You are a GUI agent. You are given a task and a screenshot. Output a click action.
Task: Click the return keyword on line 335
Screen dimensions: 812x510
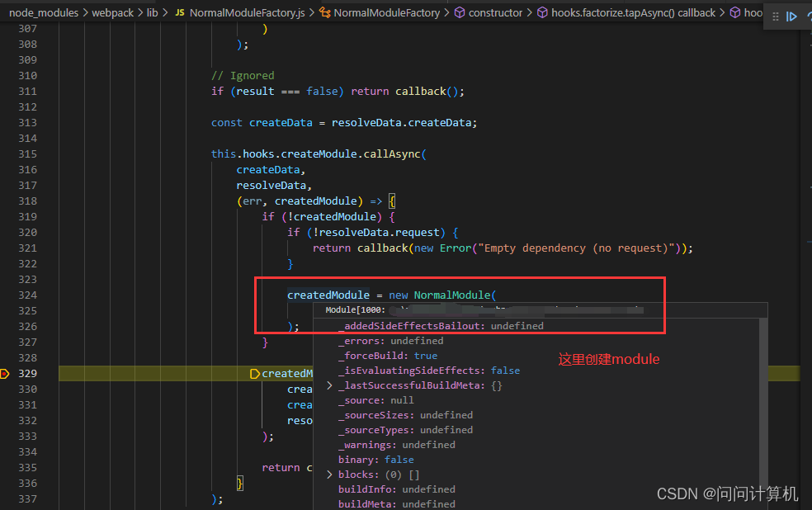coord(281,468)
